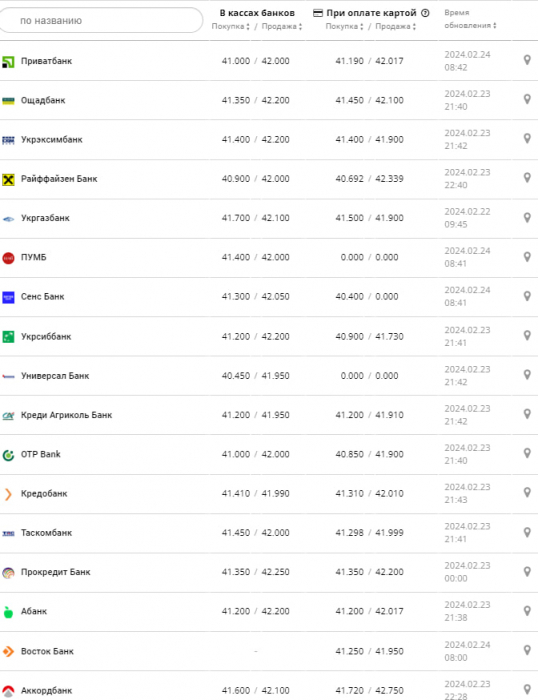
Task: Open the Таскомбанк bank name link
Action: click(x=46, y=533)
